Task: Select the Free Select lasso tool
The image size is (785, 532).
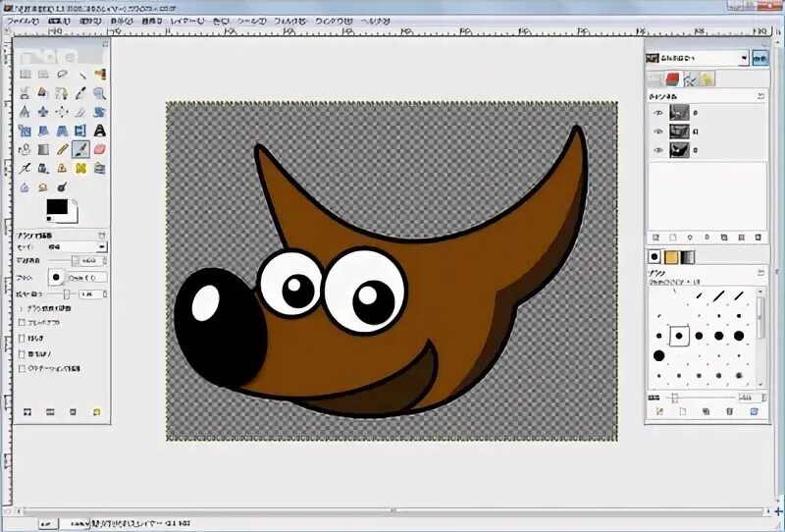Action: coord(62,75)
